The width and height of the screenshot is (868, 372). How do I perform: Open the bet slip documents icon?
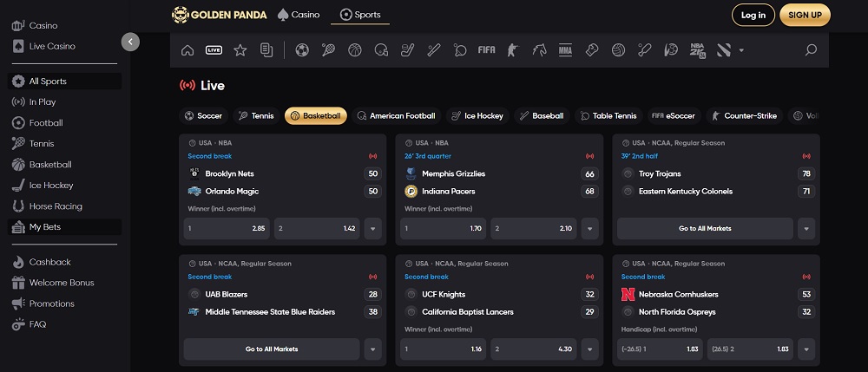[x=266, y=50]
